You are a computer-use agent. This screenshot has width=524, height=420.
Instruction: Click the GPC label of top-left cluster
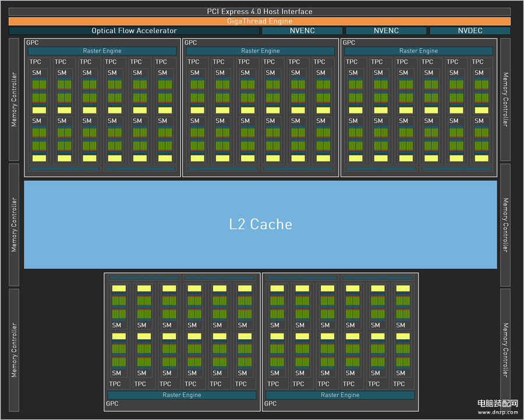tap(33, 42)
